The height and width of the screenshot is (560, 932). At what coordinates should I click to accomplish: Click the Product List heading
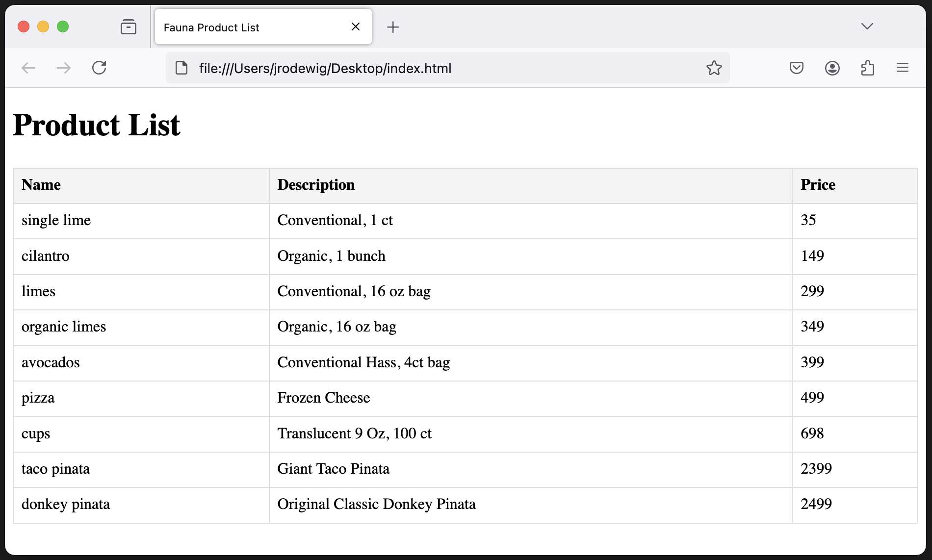tap(96, 125)
